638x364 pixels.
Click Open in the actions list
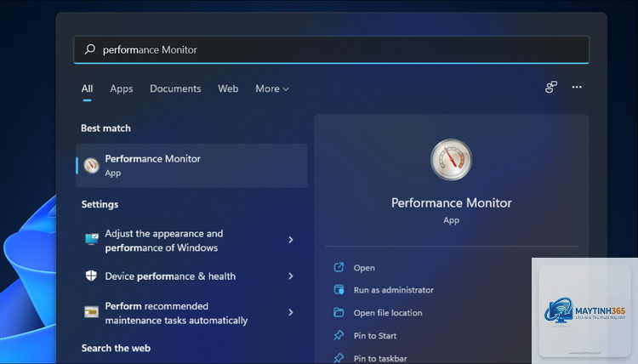[364, 268]
